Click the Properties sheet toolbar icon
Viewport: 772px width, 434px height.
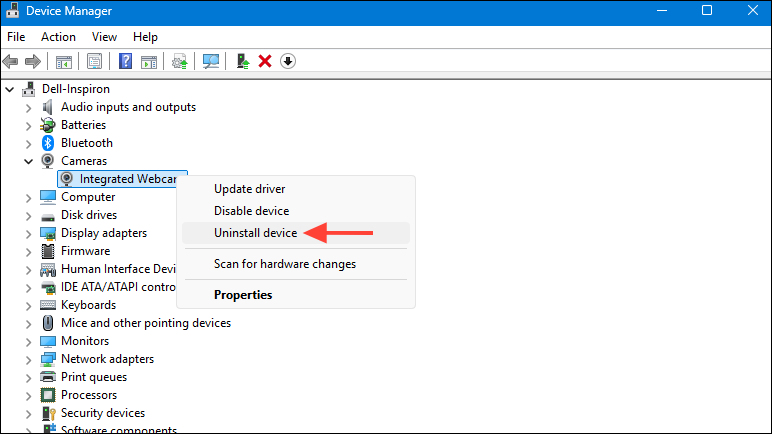(x=94, y=61)
